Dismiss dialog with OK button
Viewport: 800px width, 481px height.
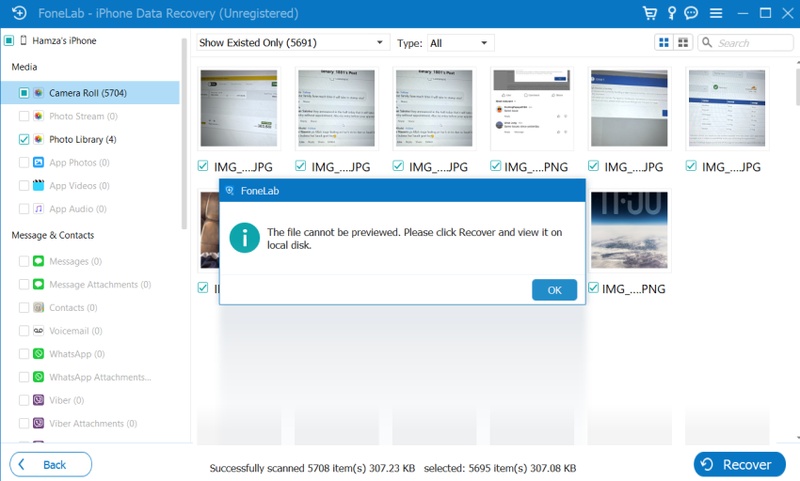pyautogui.click(x=554, y=290)
